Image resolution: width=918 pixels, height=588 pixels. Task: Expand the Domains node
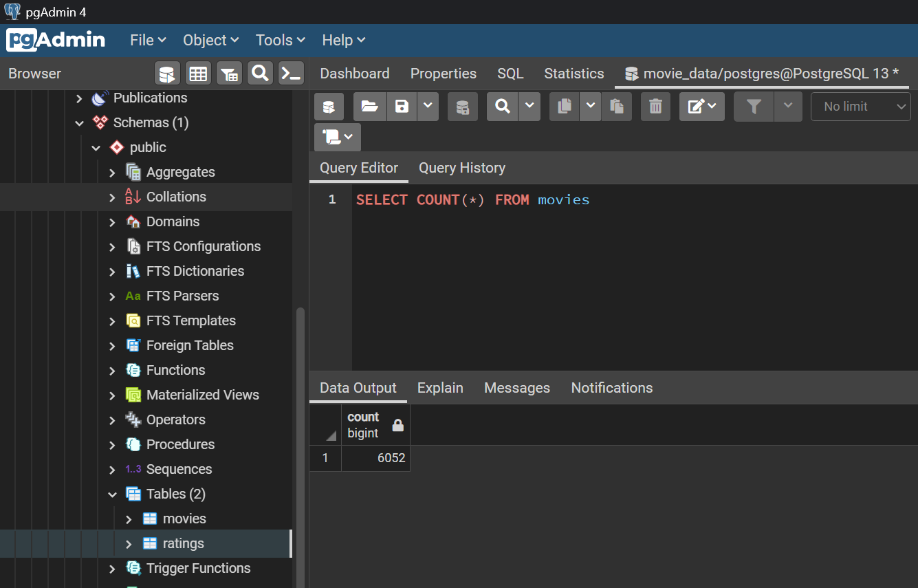(x=113, y=222)
